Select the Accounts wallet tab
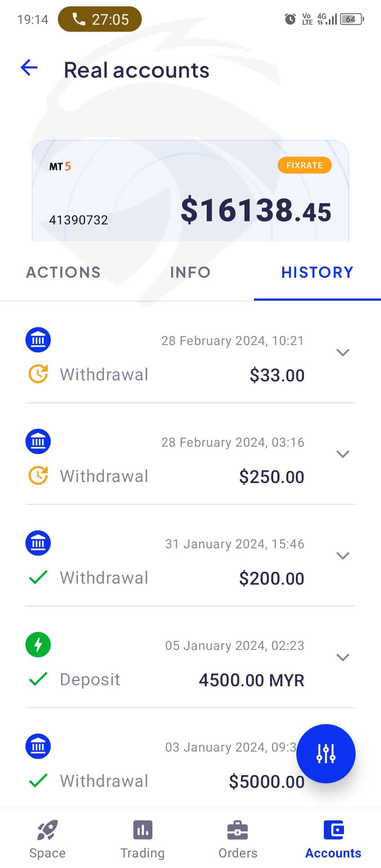Image resolution: width=381 pixels, height=868 pixels. tap(333, 839)
